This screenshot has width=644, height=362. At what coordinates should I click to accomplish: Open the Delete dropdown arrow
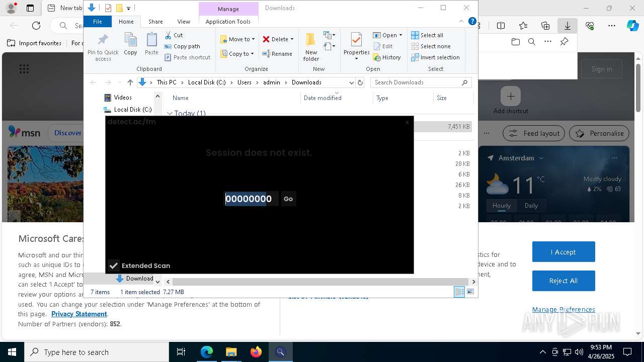292,39
